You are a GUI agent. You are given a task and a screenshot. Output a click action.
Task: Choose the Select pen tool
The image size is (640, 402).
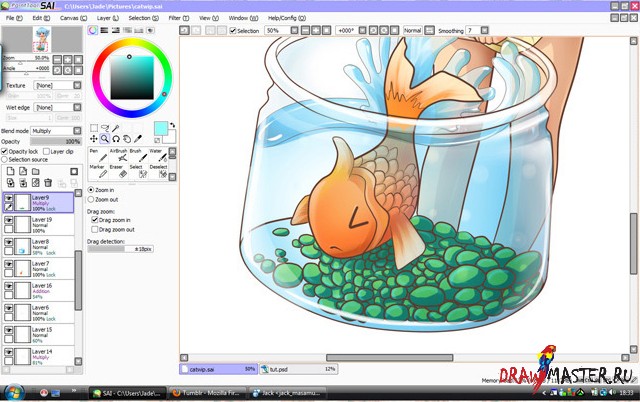pos(138,171)
